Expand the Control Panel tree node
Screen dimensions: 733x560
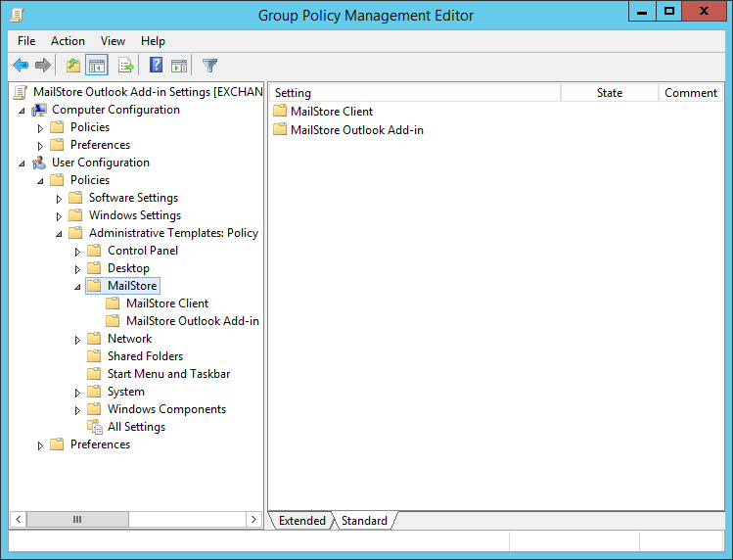[78, 251]
